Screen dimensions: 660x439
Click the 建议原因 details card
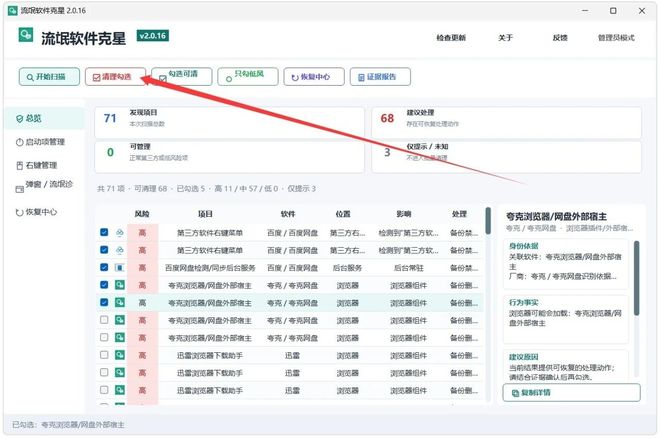click(x=565, y=366)
